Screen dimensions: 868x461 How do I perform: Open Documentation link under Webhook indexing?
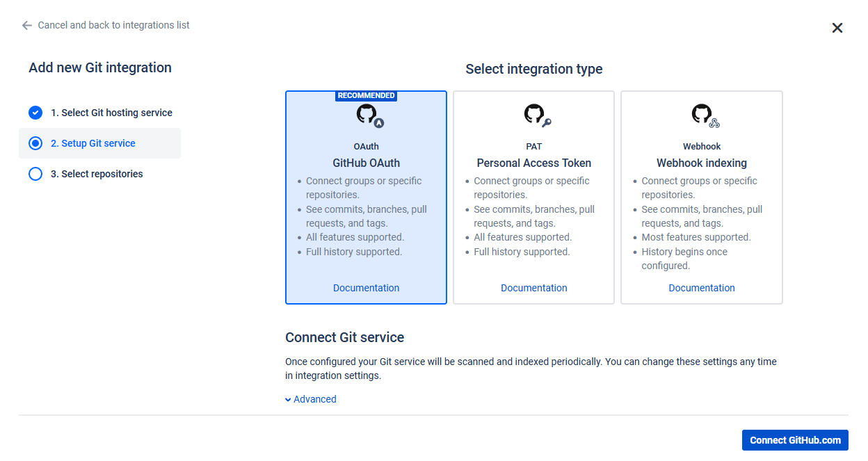[702, 288]
